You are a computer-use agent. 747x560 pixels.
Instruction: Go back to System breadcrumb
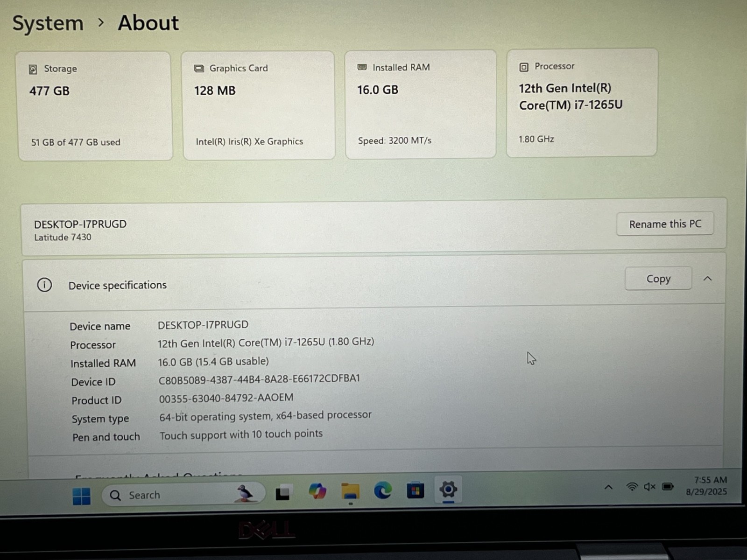point(48,23)
